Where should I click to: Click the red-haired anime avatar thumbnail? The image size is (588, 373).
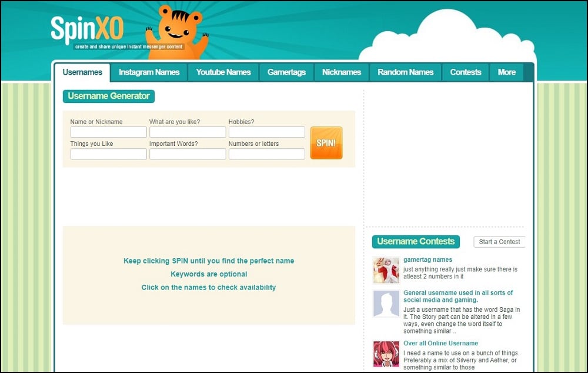pos(386,354)
